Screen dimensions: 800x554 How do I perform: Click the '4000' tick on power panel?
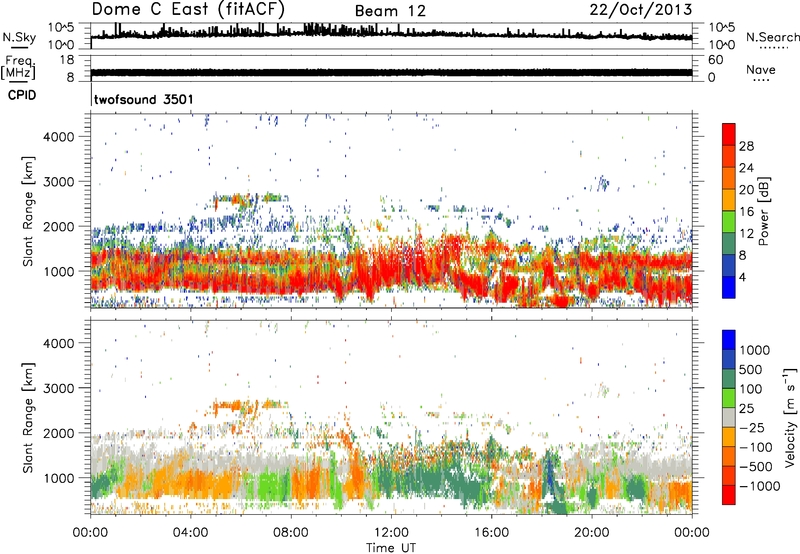click(x=59, y=137)
